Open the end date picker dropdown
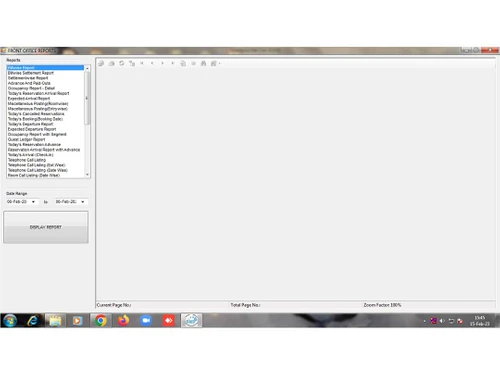The image size is (500, 375). [83, 202]
